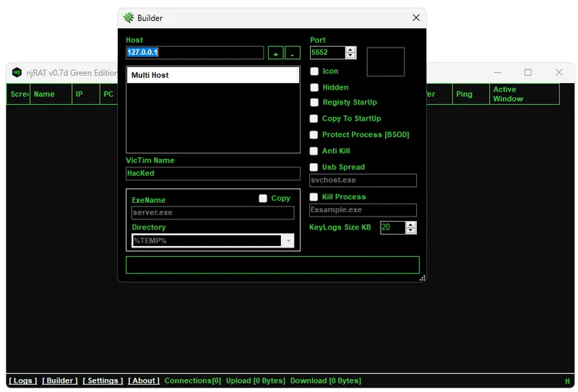Click the About link in bottom bar
The height and width of the screenshot is (392, 578).
pos(144,380)
